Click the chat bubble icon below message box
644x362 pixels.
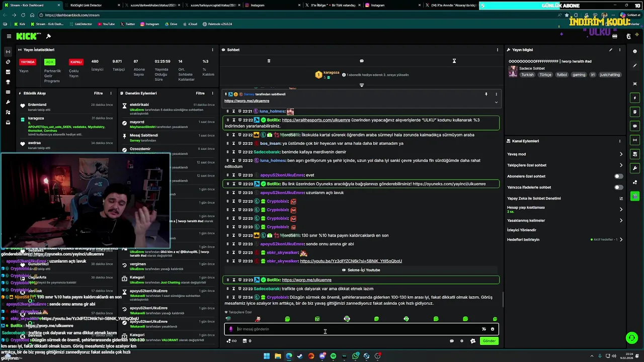(451, 341)
